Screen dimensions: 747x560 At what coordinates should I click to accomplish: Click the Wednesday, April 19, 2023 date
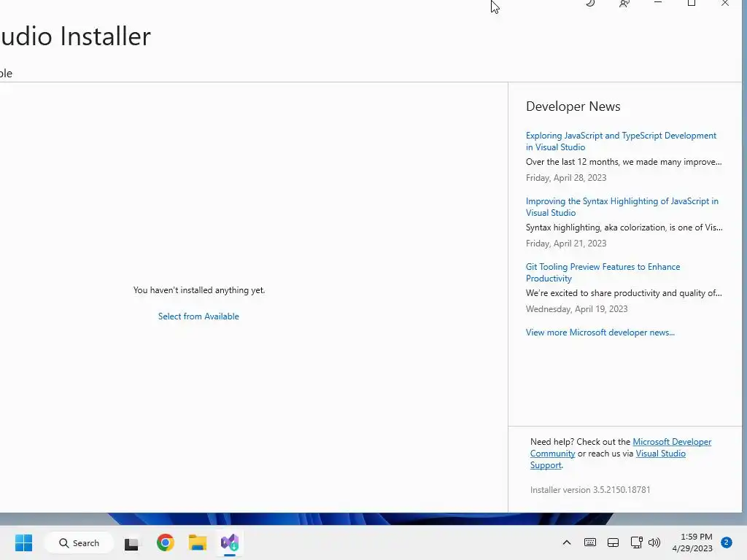(x=576, y=309)
